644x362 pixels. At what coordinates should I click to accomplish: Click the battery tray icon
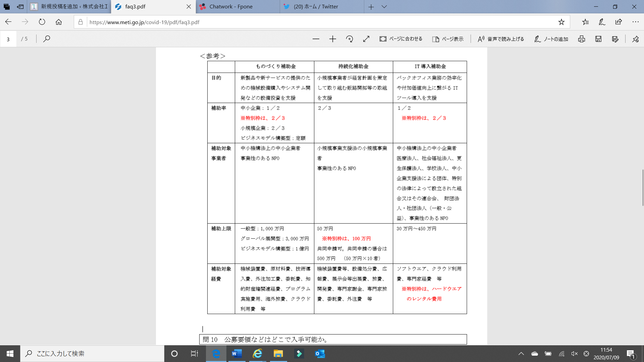[548, 354]
